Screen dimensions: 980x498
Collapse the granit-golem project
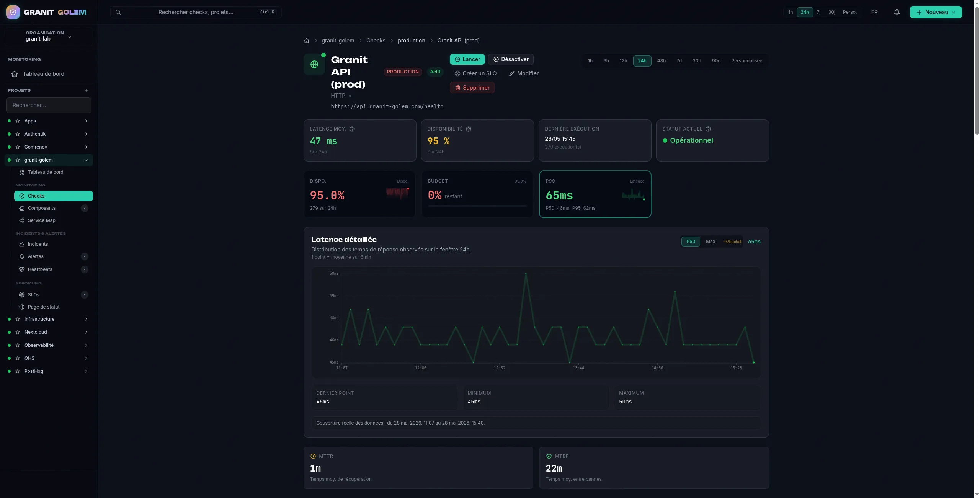pos(86,160)
